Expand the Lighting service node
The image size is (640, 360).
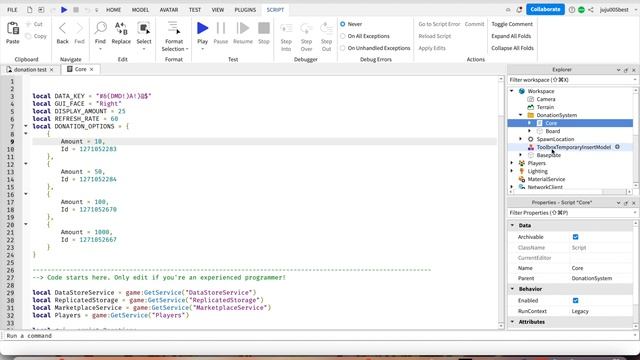pyautogui.click(x=512, y=171)
